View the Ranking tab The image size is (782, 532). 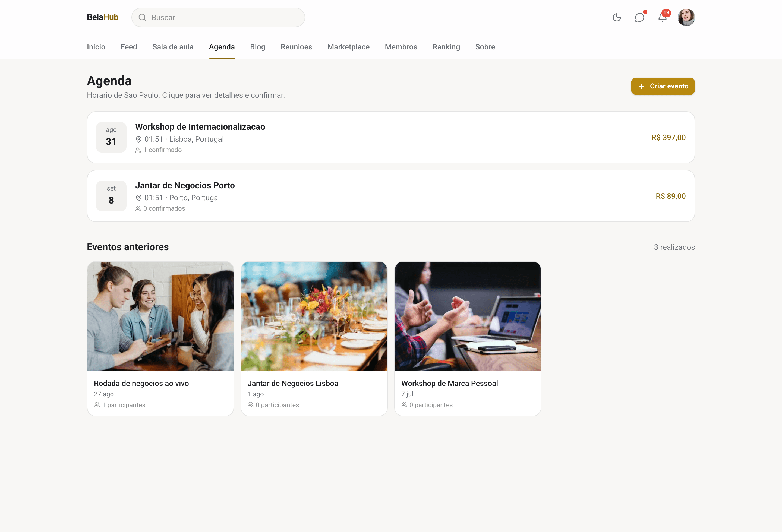[x=446, y=47]
